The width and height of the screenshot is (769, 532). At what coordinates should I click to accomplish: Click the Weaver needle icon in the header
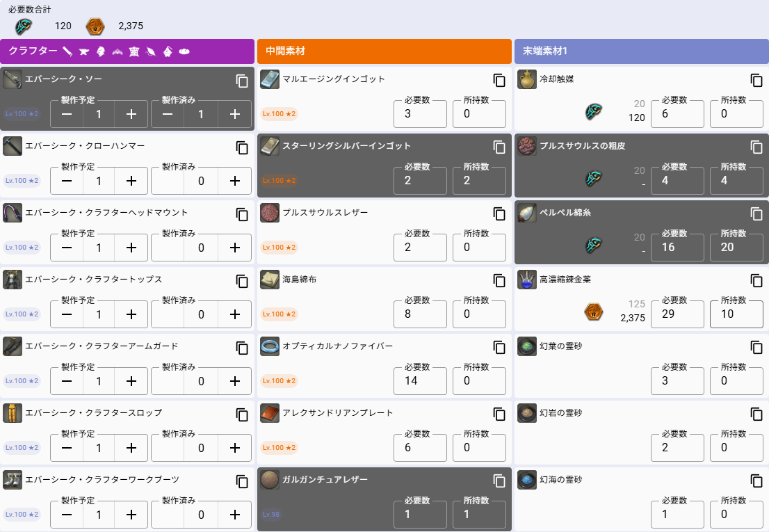(151, 51)
